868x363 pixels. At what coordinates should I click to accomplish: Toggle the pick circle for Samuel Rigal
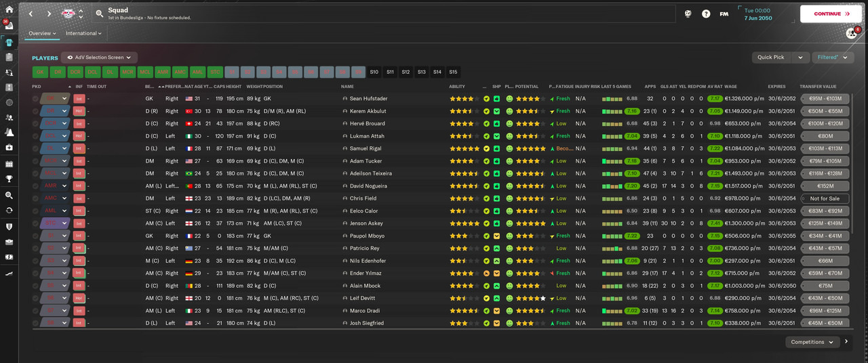click(35, 148)
